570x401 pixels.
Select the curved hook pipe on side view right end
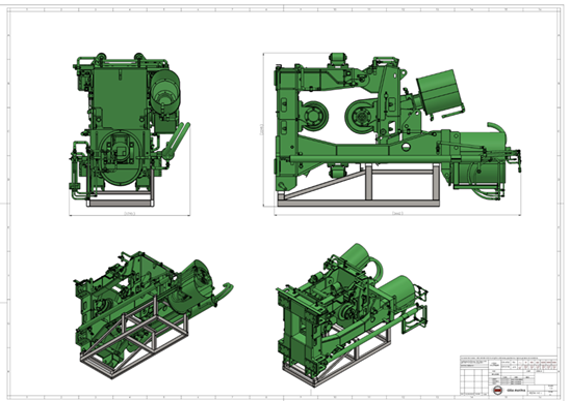tap(496, 128)
